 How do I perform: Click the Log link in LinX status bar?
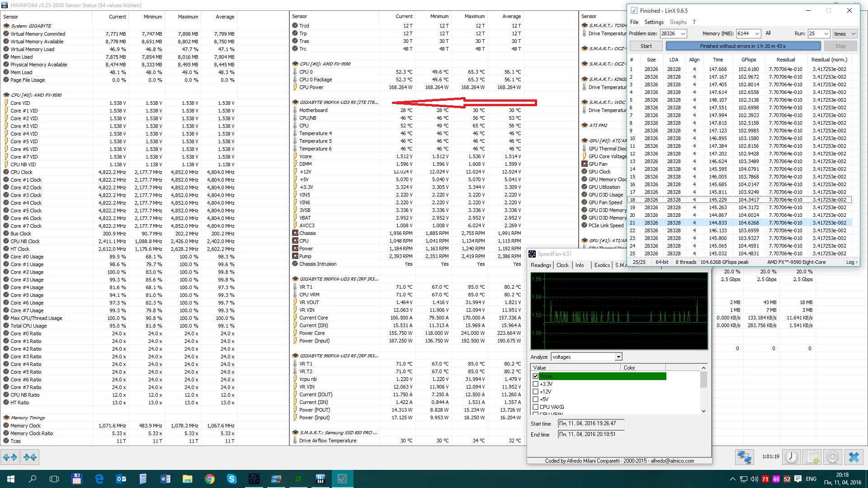[x=851, y=262]
